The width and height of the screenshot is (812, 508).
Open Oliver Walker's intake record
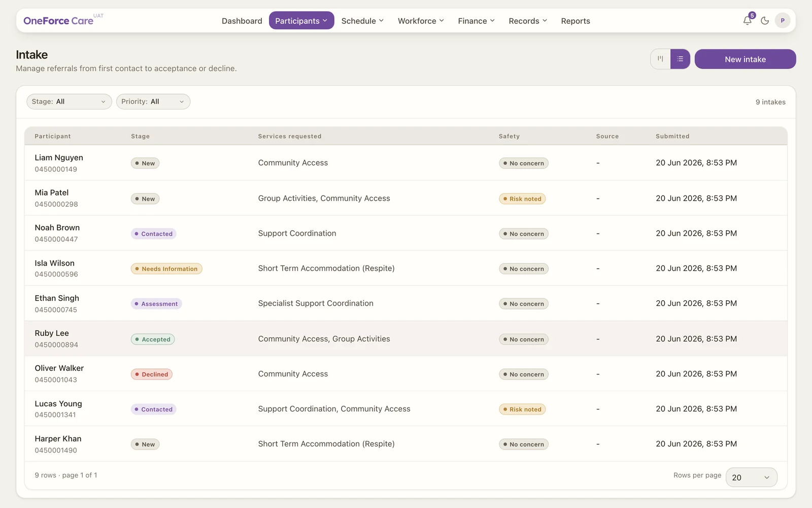point(406,374)
